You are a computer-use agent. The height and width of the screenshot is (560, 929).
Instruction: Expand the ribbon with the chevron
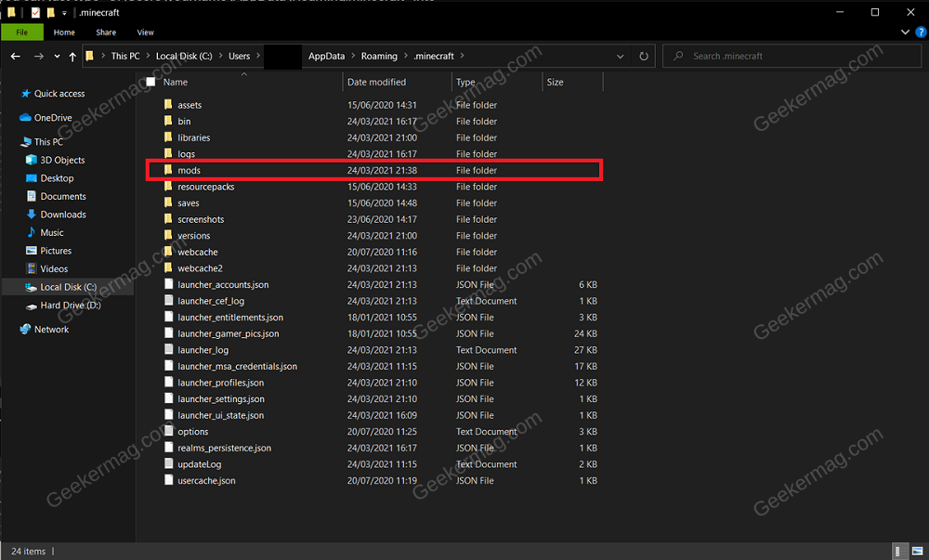[905, 32]
